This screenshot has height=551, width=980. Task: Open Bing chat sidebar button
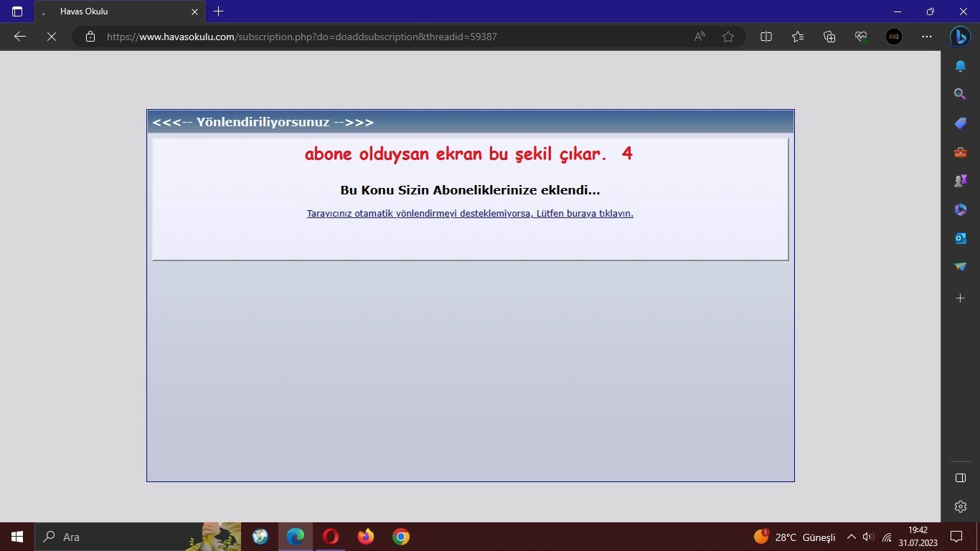click(961, 37)
